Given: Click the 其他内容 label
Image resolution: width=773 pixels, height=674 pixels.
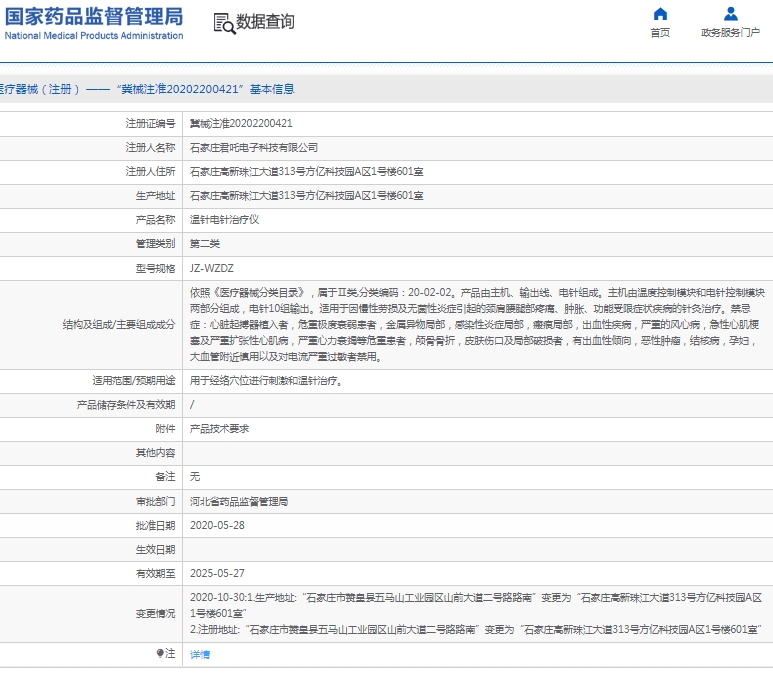Looking at the screenshot, I should click(155, 453).
